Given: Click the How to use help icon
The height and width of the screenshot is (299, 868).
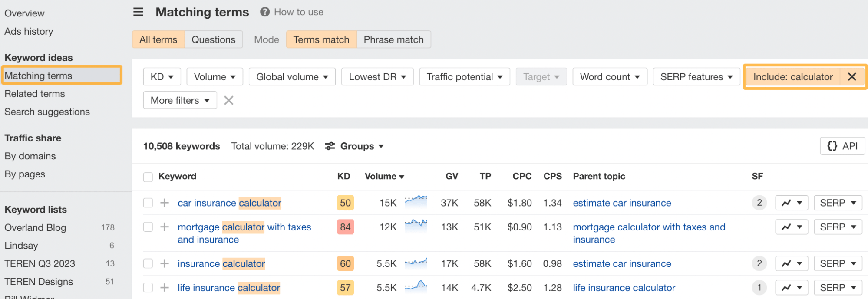Looking at the screenshot, I should coord(265,12).
